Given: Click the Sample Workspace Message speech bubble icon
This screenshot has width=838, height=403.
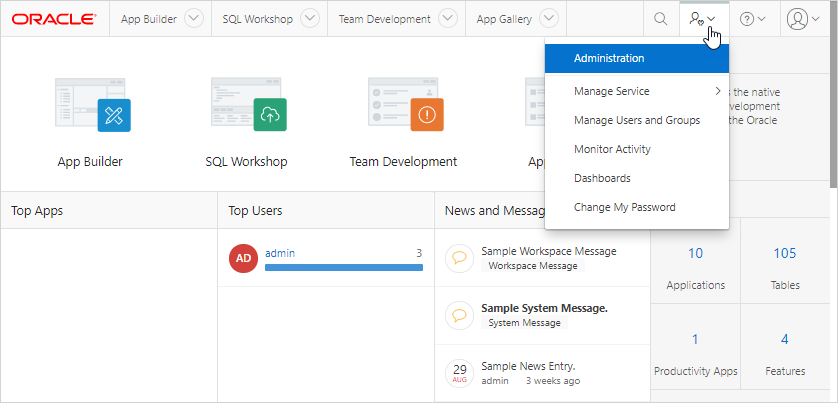Looking at the screenshot, I should point(459,258).
